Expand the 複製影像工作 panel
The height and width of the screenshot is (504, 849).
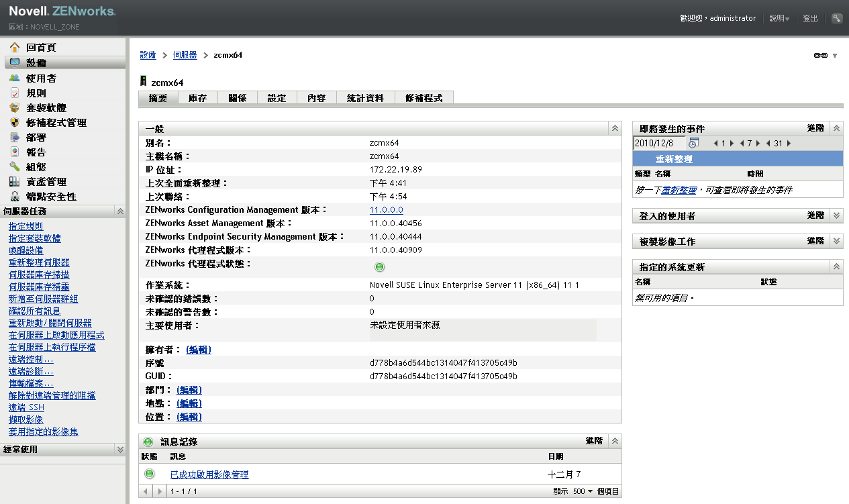836,241
